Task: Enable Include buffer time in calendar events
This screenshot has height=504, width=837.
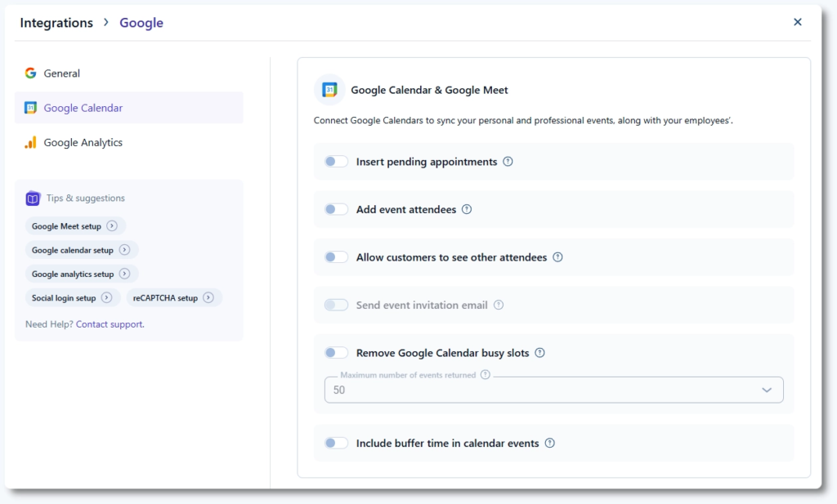Action: (x=336, y=444)
